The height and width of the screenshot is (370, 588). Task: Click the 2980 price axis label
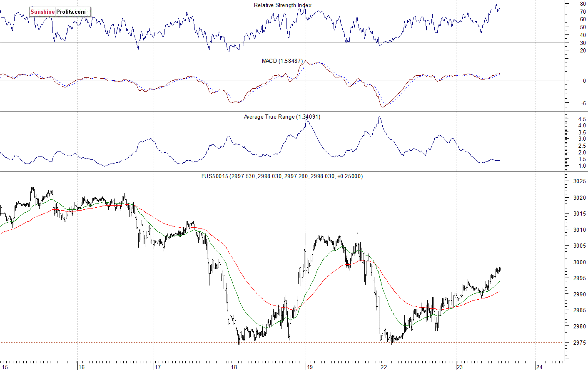[x=580, y=326]
